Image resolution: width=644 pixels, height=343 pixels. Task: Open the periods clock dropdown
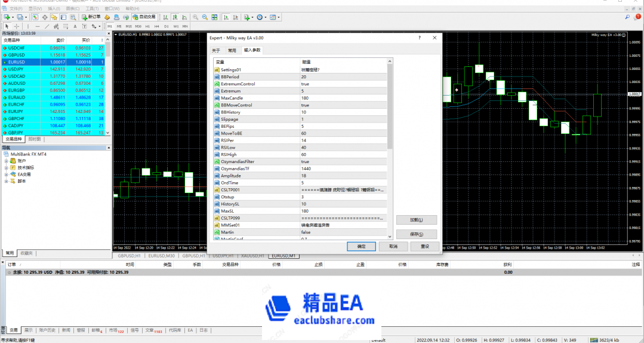pos(261,17)
